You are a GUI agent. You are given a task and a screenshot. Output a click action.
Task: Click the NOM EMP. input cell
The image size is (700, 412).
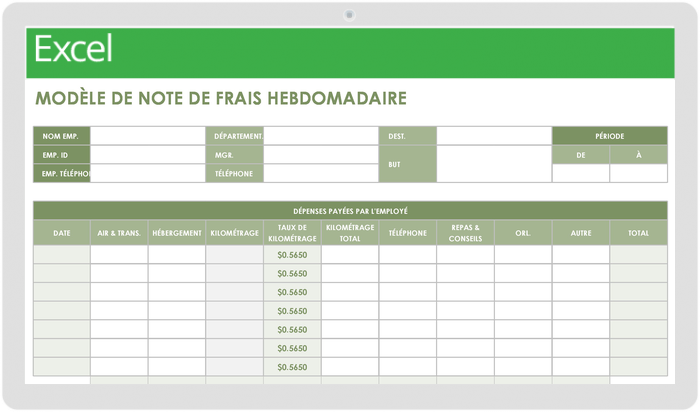click(x=148, y=136)
